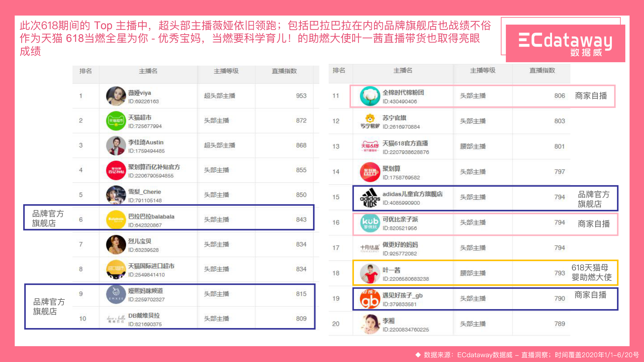This screenshot has width=644, height=362.
Task: Click the red 聚划算百亿补贴 logo icon
Action: click(116, 170)
